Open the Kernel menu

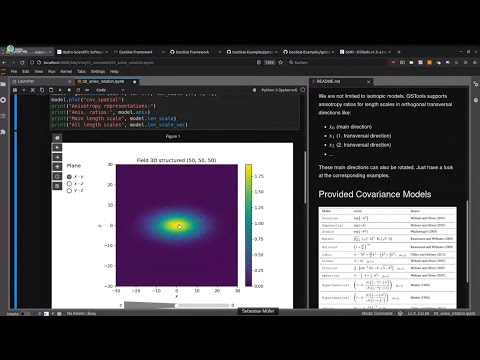pyautogui.click(x=66, y=71)
